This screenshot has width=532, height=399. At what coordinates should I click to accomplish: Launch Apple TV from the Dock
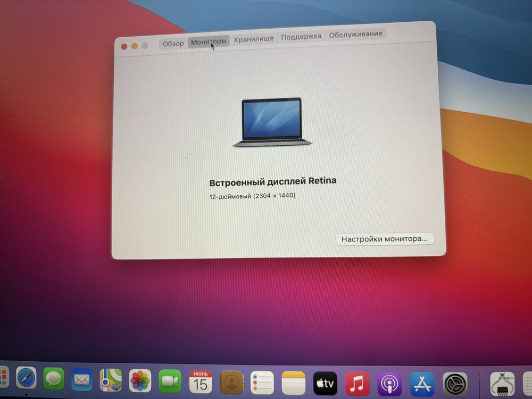325,384
